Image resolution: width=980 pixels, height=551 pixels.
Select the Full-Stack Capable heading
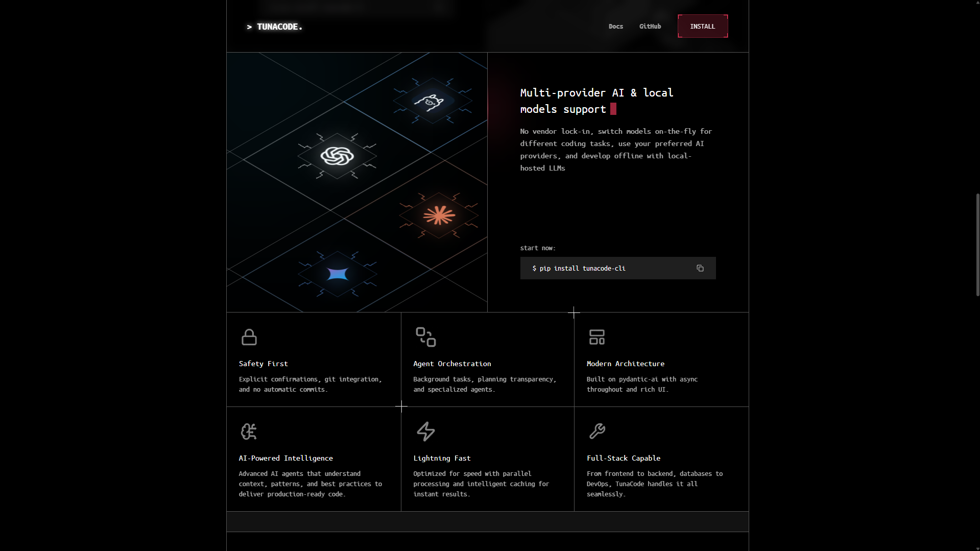[x=623, y=458]
